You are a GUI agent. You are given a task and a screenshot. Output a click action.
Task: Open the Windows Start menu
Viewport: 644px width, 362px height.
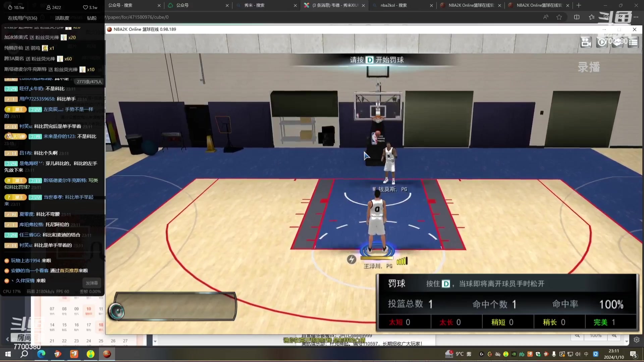(x=8, y=354)
